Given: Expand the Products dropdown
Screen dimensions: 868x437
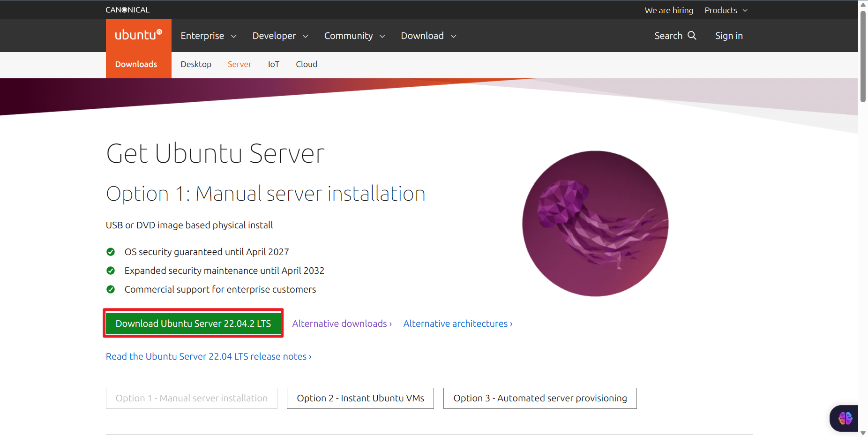Looking at the screenshot, I should coord(726,10).
